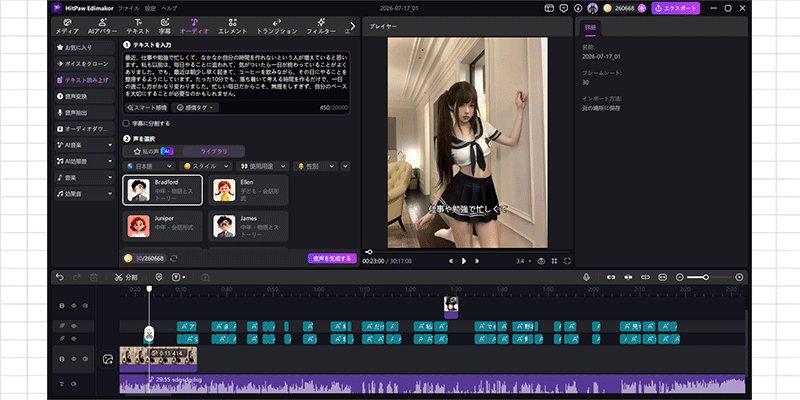The image size is (800, 400).
Task: Click the purple plus coin recharge icon
Action: (x=642, y=8)
